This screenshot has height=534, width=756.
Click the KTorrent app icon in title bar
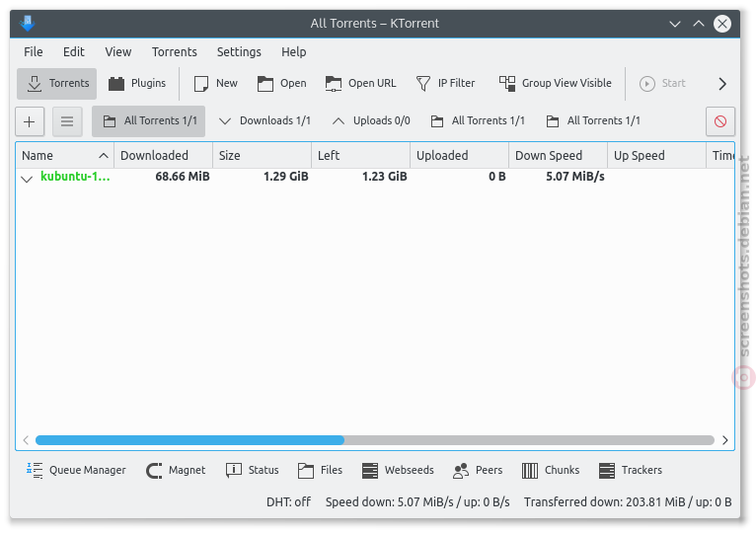pyautogui.click(x=28, y=23)
